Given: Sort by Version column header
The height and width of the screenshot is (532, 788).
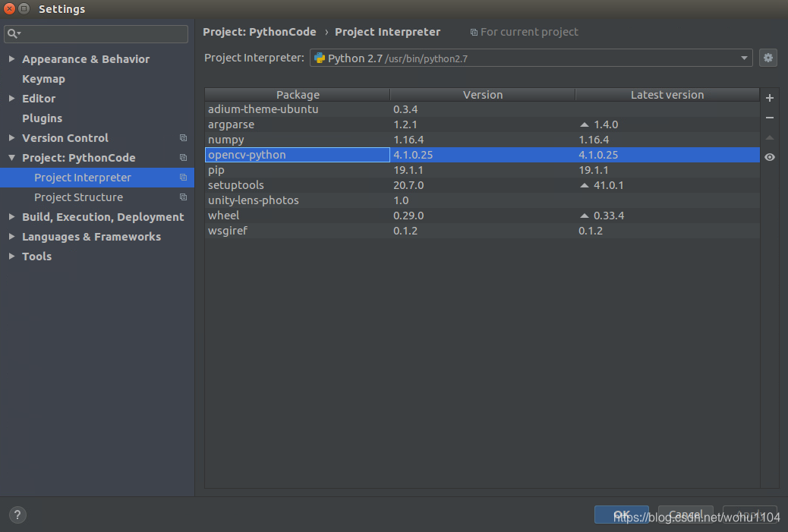Looking at the screenshot, I should [x=483, y=94].
